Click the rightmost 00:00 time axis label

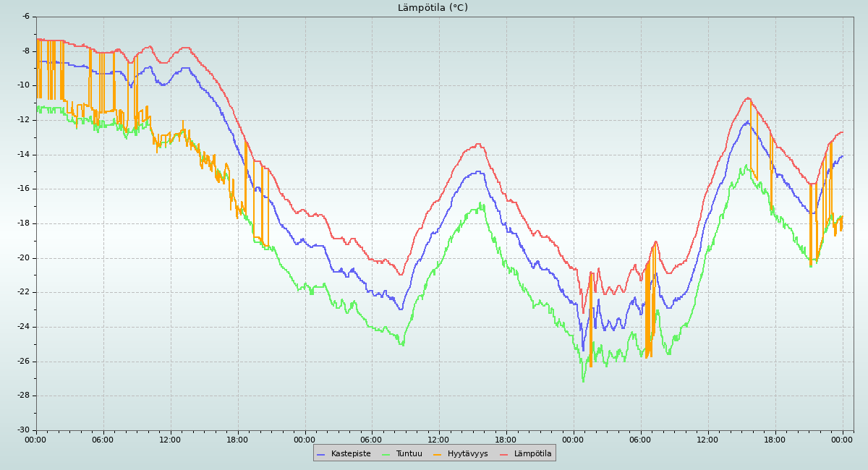pos(842,440)
